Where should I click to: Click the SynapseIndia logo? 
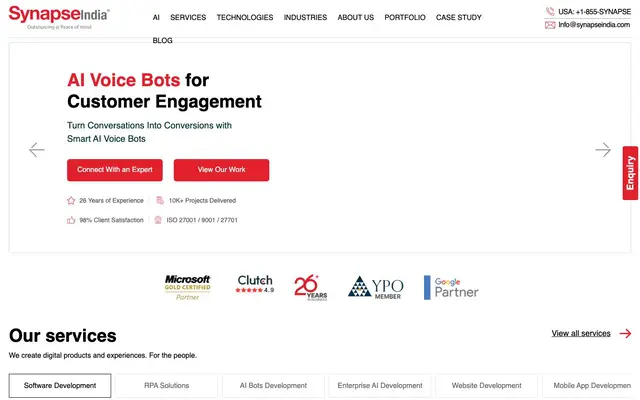coord(59,17)
